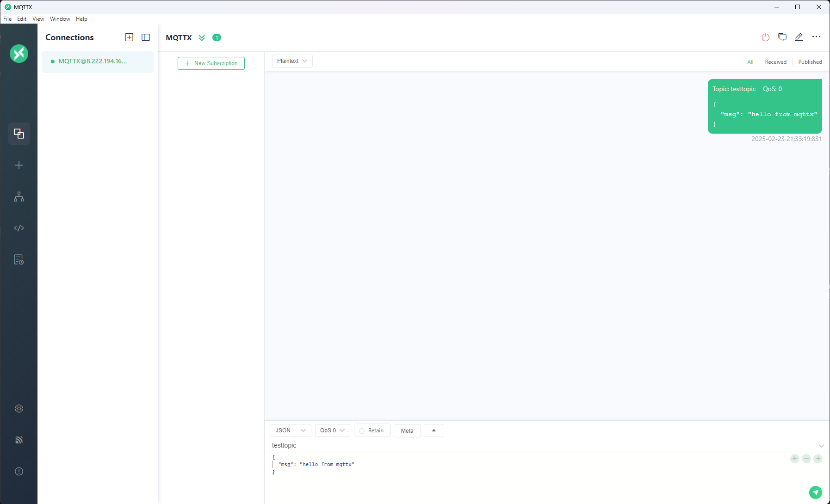Open the more options ellipsis menu
Viewport: 830px width, 504px height.
816,37
